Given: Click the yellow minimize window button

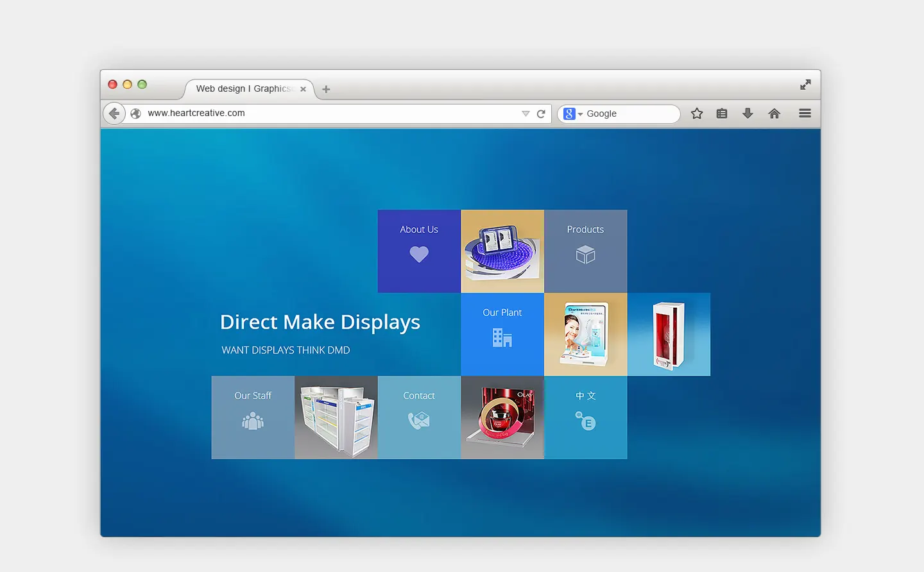Looking at the screenshot, I should (x=127, y=85).
